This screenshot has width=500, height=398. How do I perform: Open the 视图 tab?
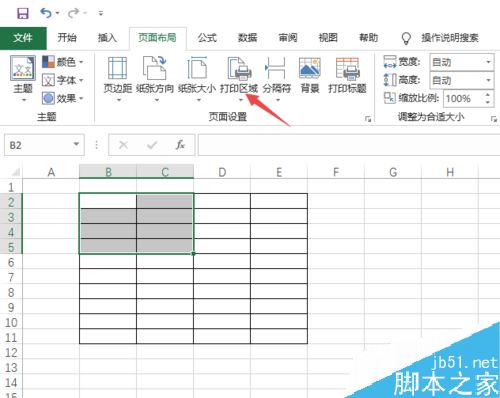328,38
